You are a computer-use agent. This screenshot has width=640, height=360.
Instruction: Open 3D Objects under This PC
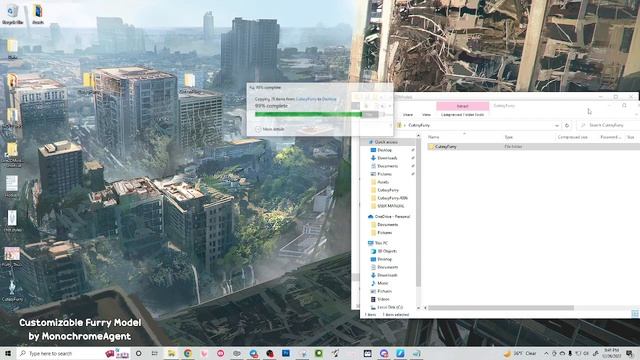pyautogui.click(x=387, y=251)
